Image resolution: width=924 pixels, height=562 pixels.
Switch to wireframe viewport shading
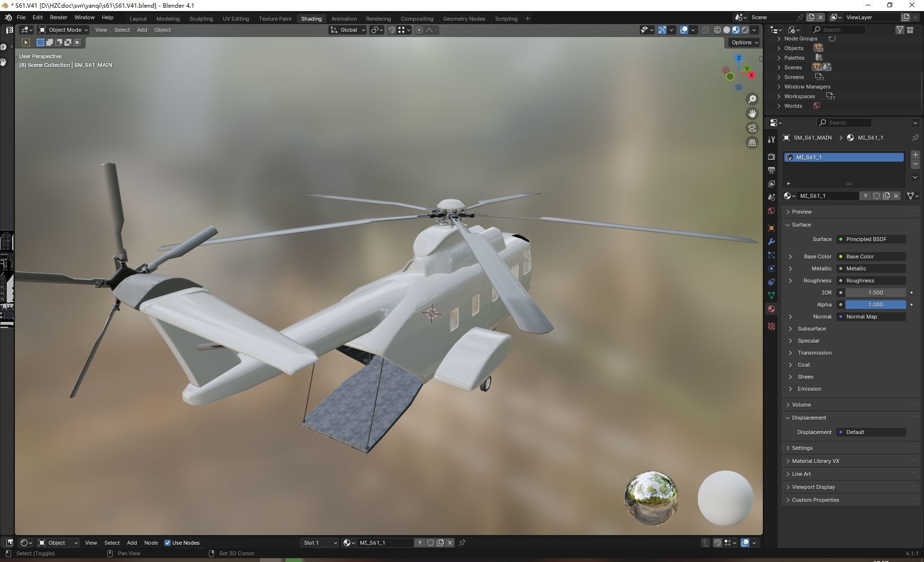pos(717,30)
